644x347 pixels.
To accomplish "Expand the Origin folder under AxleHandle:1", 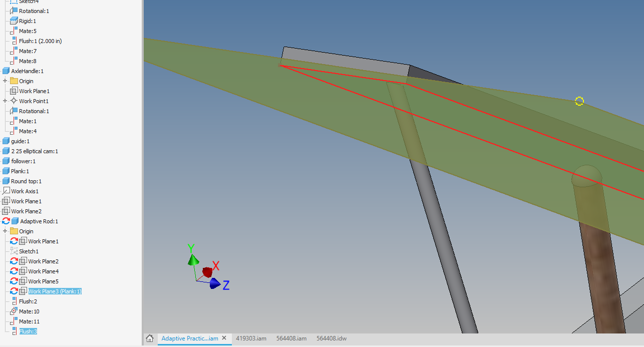I will pyautogui.click(x=4, y=81).
